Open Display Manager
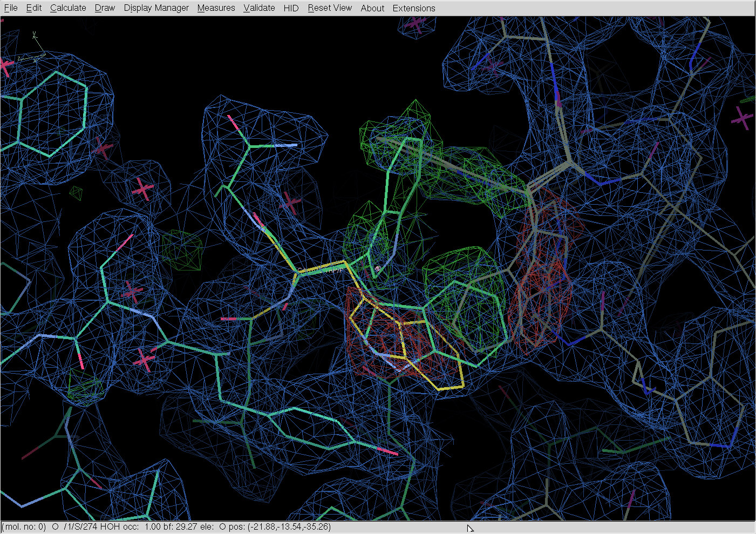The width and height of the screenshot is (756, 534). pos(156,8)
